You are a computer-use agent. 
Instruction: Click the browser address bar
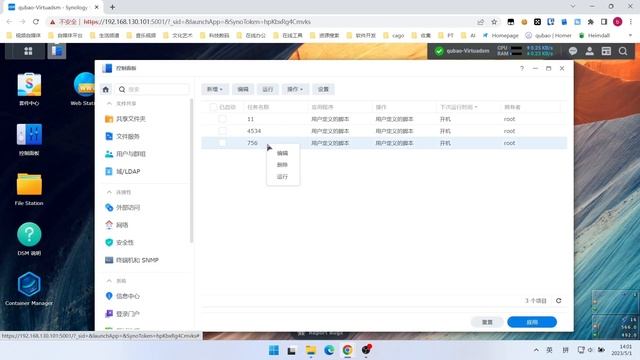coord(261,22)
